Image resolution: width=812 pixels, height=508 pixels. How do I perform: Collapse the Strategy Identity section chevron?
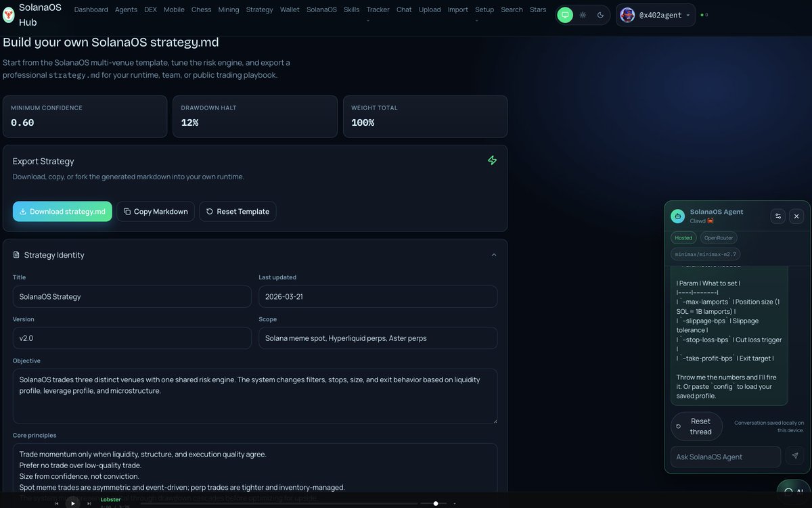coord(494,255)
